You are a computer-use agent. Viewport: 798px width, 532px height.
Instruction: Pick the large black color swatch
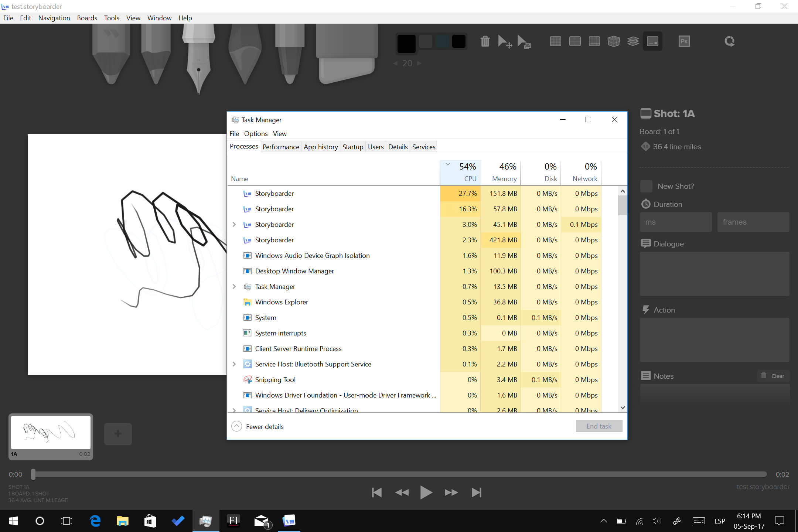tap(406, 44)
